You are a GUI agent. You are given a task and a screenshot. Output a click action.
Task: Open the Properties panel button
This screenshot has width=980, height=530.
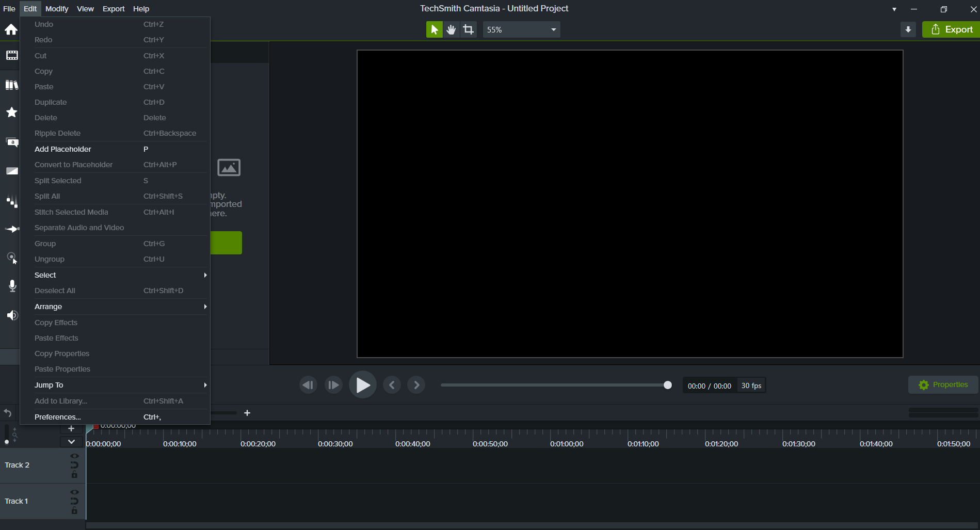click(943, 384)
